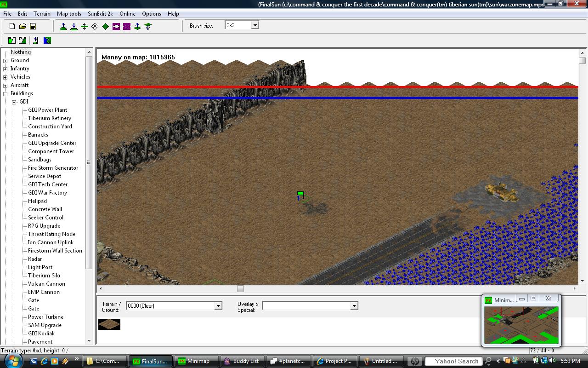The width and height of the screenshot is (588, 368).
Task: Switch to #planetc... taskbar window
Action: click(289, 361)
